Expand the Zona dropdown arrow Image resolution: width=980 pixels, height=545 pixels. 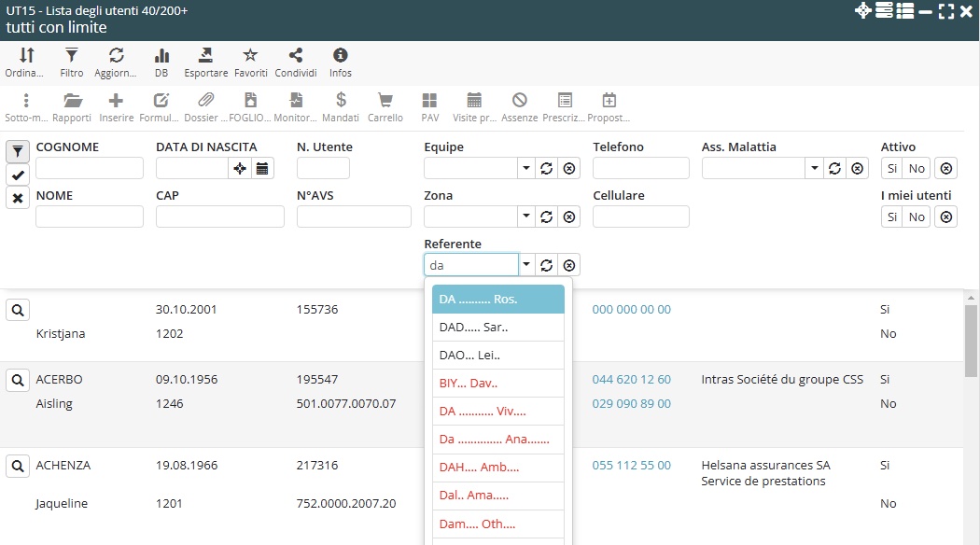pos(526,217)
